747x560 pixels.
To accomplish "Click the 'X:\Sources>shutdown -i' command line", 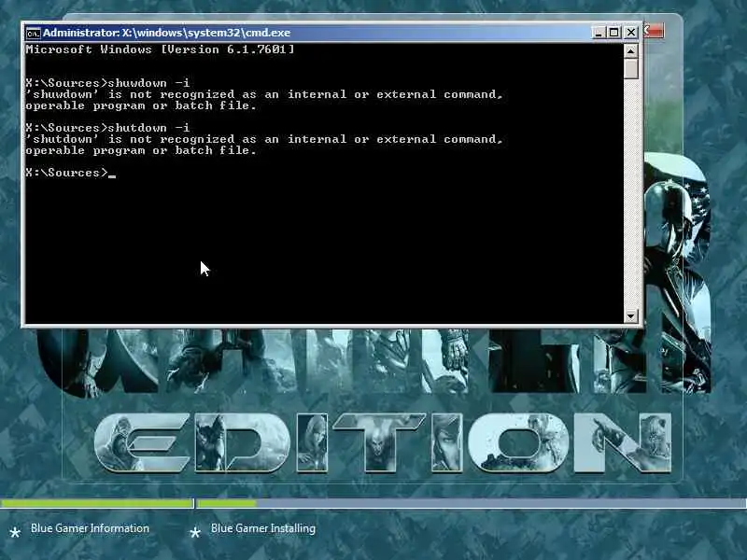I will (107, 128).
